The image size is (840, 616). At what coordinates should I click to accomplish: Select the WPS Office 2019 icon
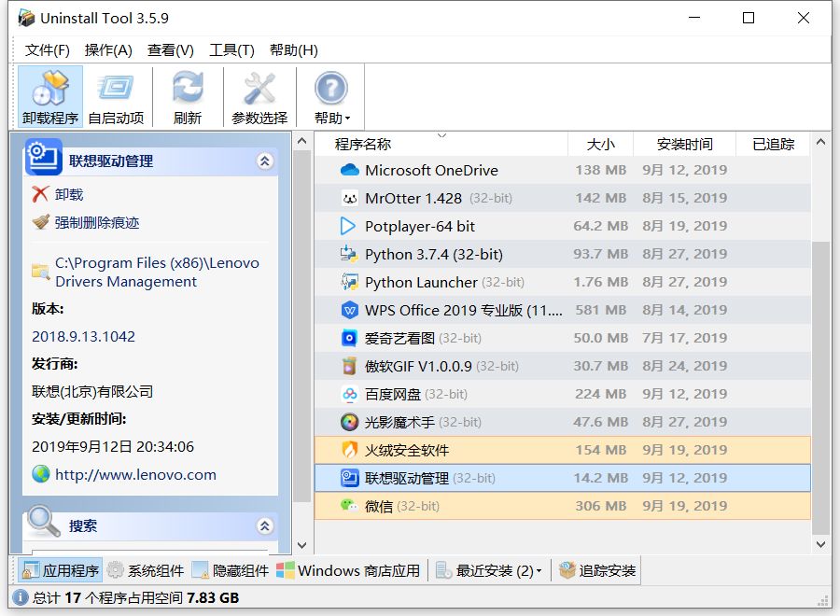pos(349,310)
